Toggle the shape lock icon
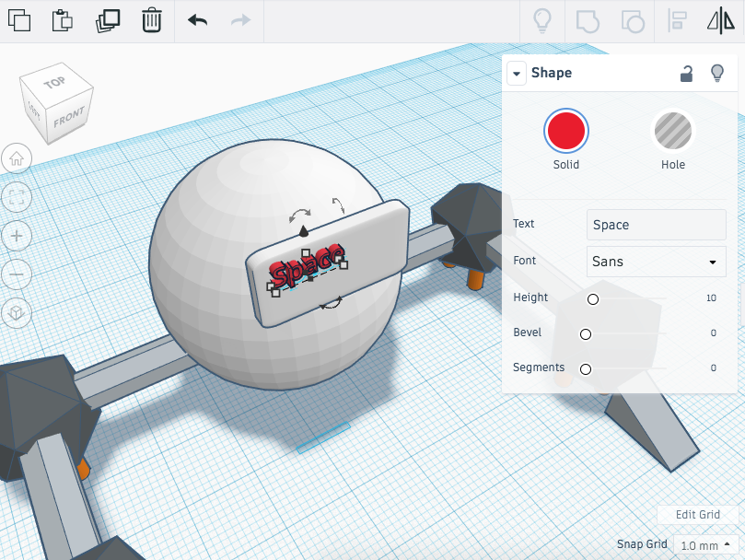 [x=686, y=74]
